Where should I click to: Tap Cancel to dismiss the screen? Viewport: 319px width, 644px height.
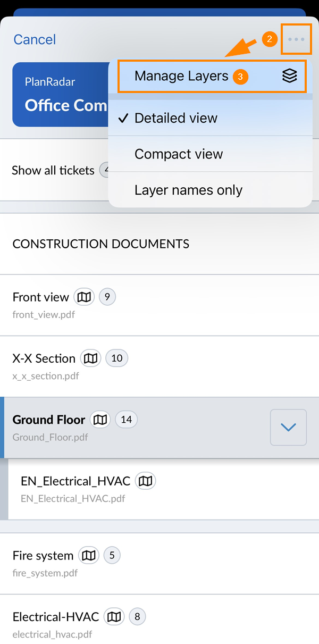point(34,39)
